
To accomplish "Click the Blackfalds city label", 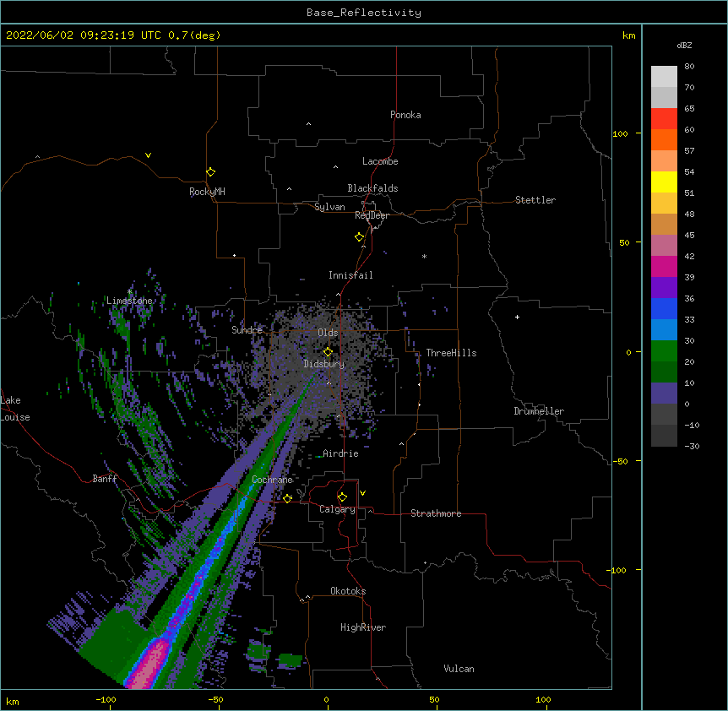I will click(x=372, y=188).
